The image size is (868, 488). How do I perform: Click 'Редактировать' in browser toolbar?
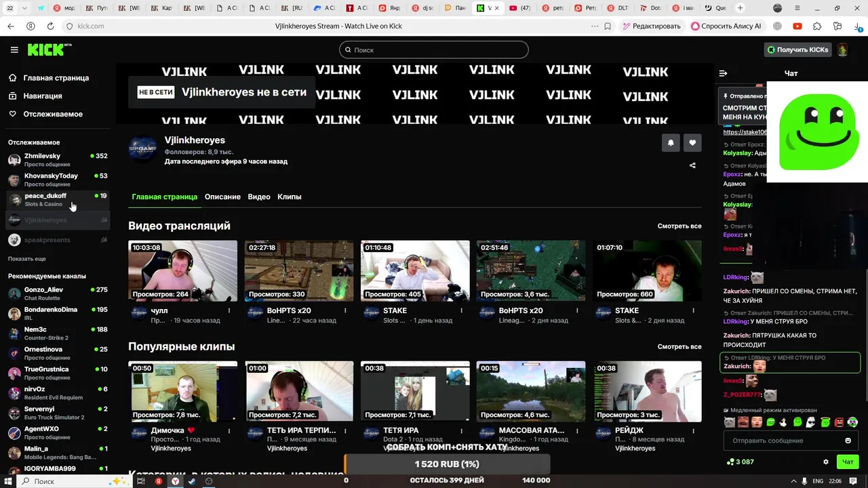click(651, 26)
